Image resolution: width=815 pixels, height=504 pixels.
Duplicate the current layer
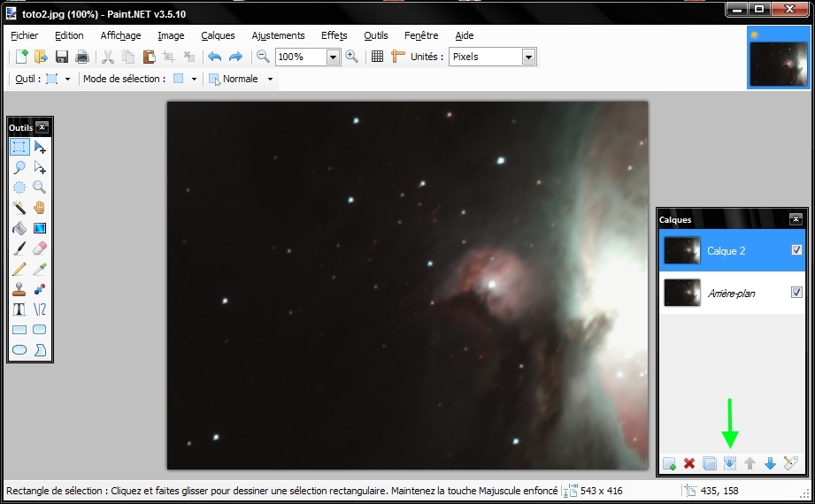(x=710, y=463)
